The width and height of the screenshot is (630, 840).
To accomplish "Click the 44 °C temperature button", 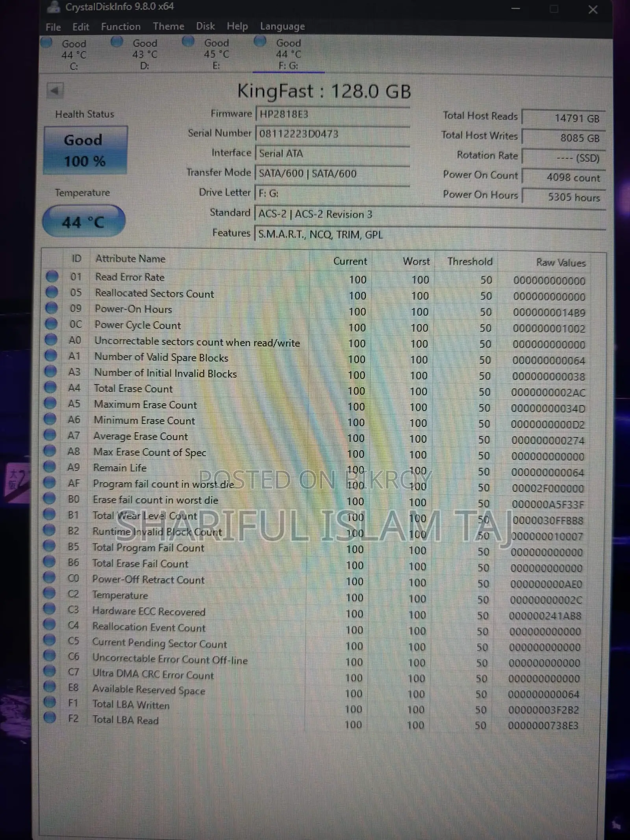I will (x=83, y=221).
